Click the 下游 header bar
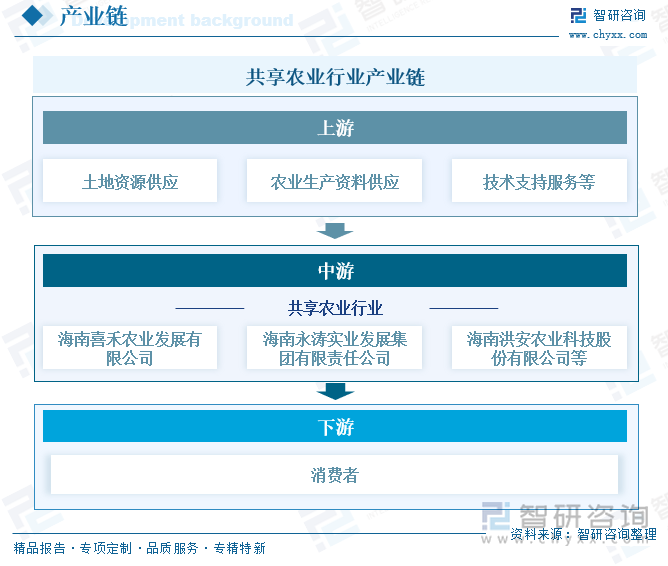 tap(335, 426)
